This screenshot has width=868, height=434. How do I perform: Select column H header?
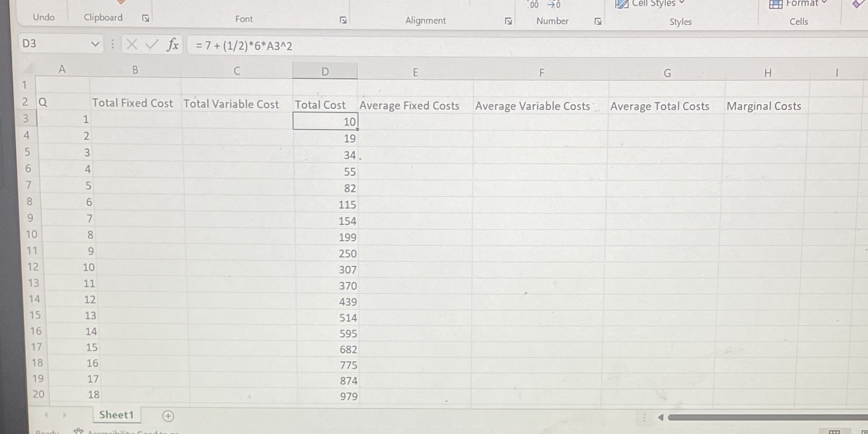click(768, 74)
